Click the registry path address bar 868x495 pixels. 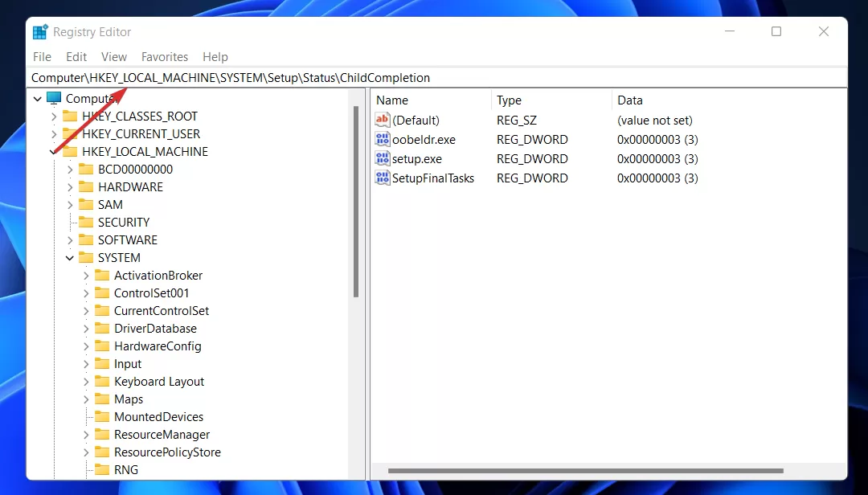pyautogui.click(x=437, y=78)
